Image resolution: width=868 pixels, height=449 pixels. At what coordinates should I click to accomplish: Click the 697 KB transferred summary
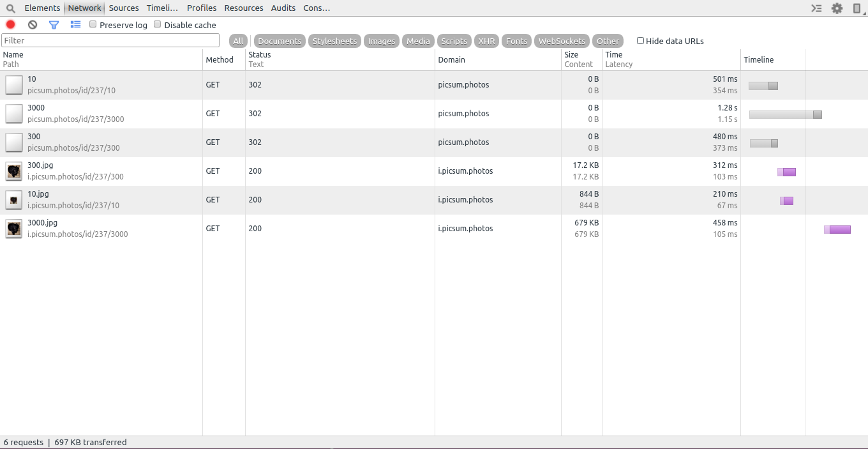coord(91,442)
